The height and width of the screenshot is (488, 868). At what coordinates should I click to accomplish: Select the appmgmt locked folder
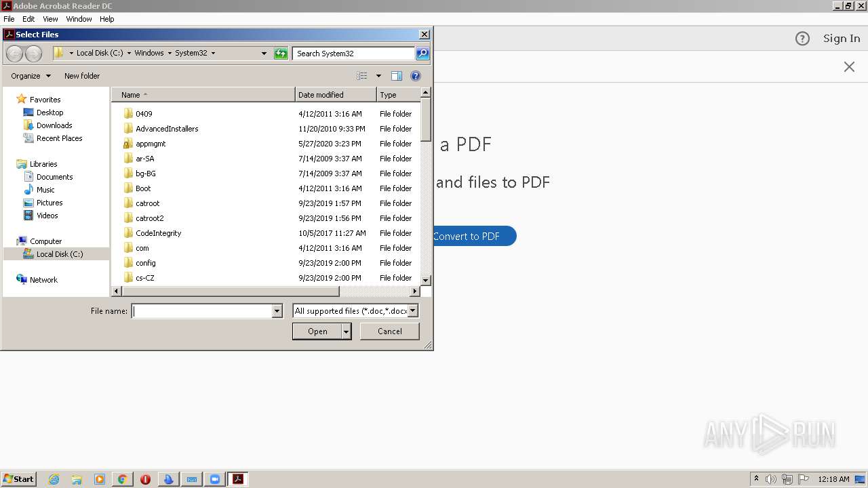pyautogui.click(x=151, y=144)
